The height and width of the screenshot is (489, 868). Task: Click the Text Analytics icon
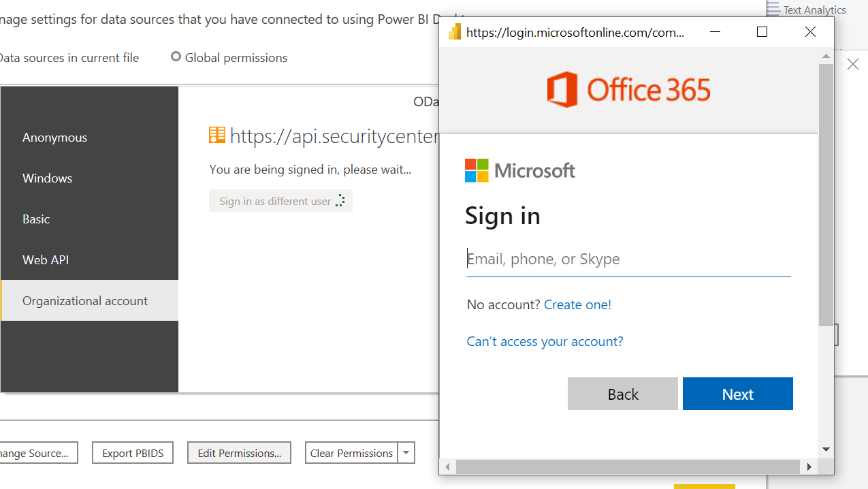(x=772, y=7)
